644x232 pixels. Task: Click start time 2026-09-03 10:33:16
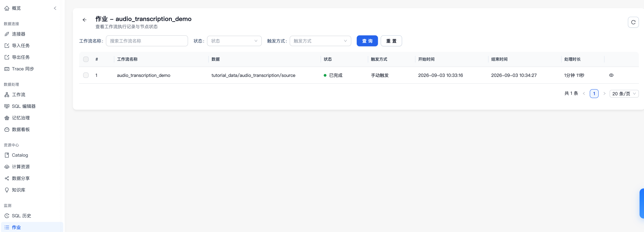click(x=440, y=75)
